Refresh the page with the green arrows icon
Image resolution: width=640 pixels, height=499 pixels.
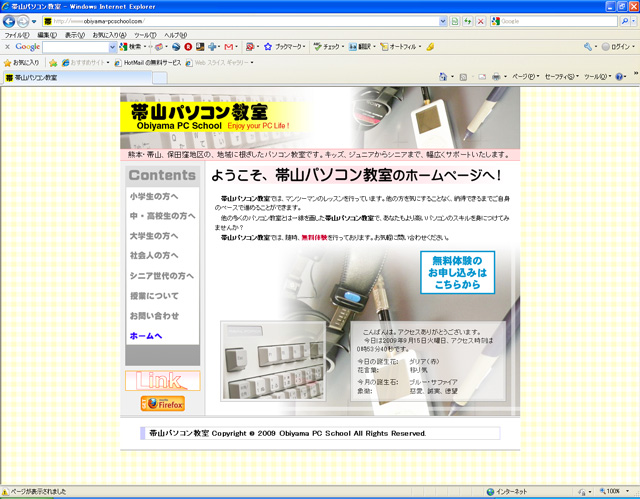click(468, 21)
